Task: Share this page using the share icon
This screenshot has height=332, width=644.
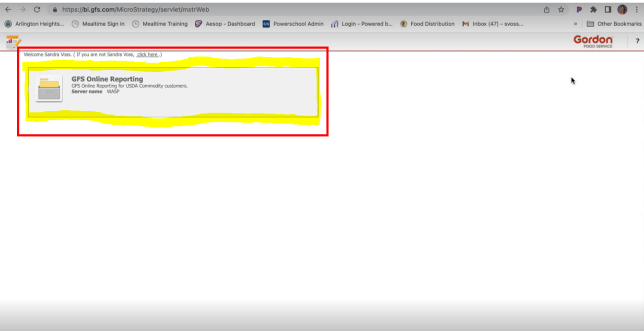Action: click(x=547, y=9)
